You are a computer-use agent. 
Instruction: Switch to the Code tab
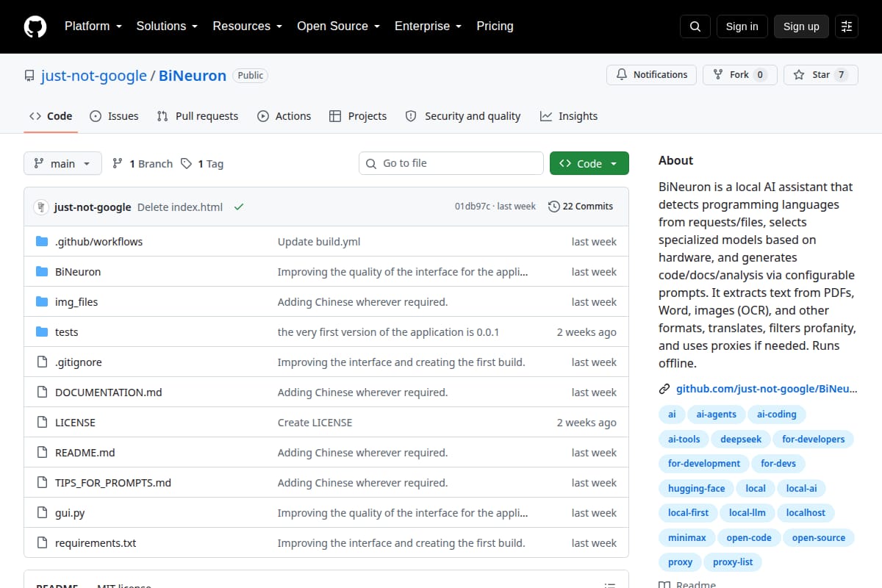click(x=51, y=116)
